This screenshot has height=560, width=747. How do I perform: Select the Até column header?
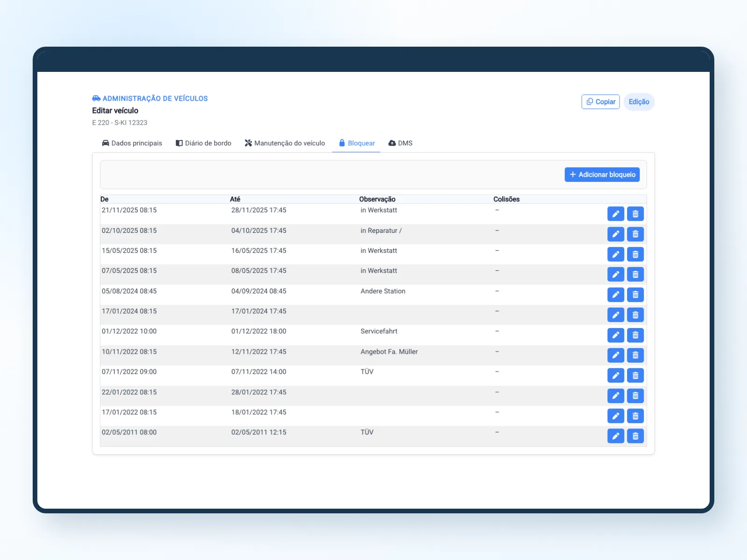235,199
